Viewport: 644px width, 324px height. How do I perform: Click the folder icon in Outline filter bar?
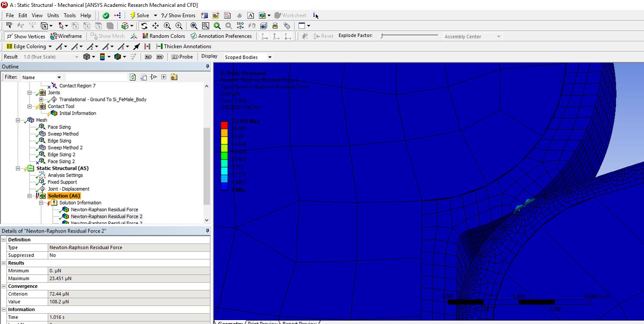[174, 77]
